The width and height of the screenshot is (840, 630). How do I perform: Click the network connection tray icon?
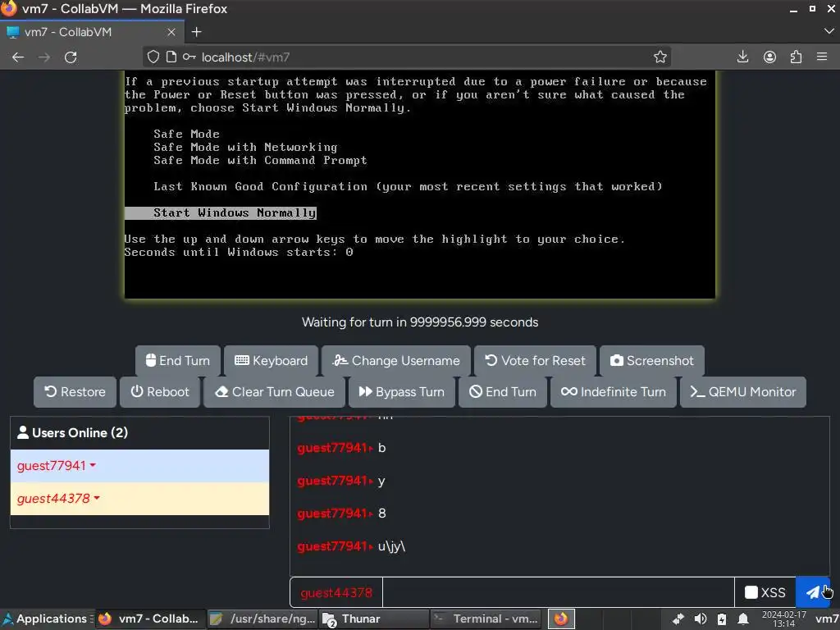click(x=678, y=619)
